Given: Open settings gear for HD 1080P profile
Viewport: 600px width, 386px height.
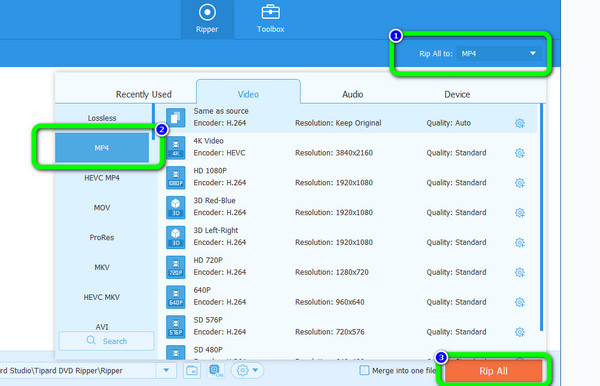Looking at the screenshot, I should (519, 183).
